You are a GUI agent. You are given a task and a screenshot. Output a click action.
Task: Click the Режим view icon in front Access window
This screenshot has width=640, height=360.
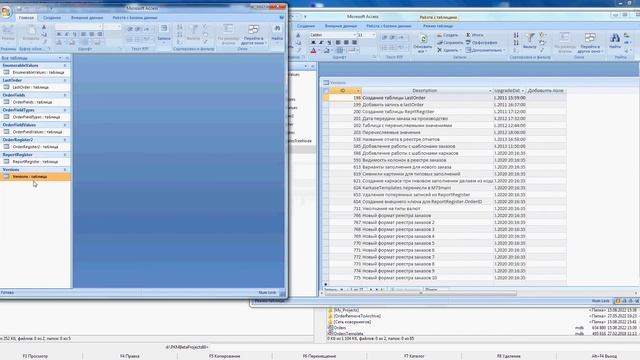click(x=8, y=29)
